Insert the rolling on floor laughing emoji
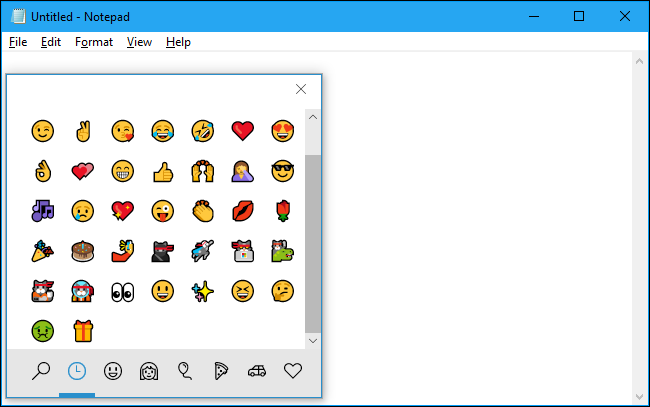This screenshot has height=407, width=650. 203,131
